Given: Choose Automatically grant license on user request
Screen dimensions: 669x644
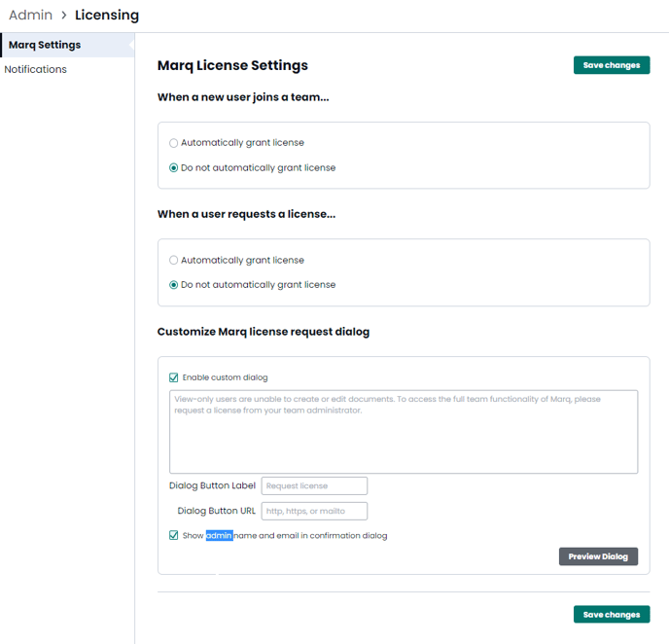Looking at the screenshot, I should (x=174, y=260).
